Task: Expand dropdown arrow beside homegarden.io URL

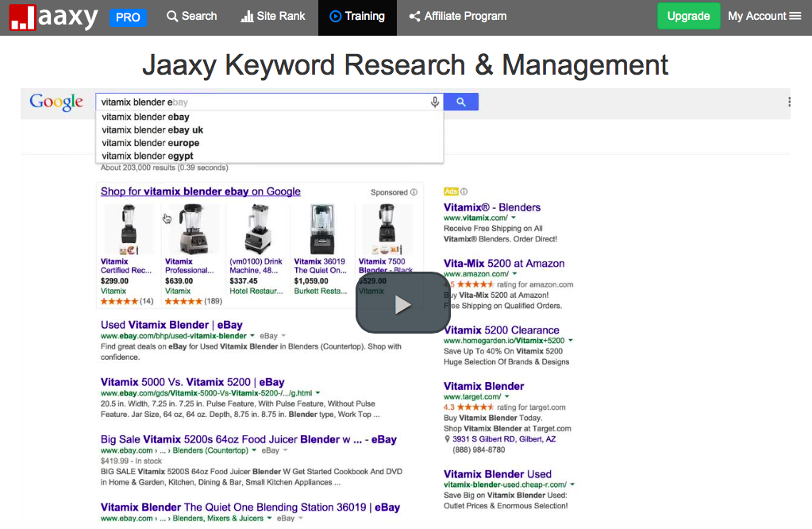Action: (570, 341)
